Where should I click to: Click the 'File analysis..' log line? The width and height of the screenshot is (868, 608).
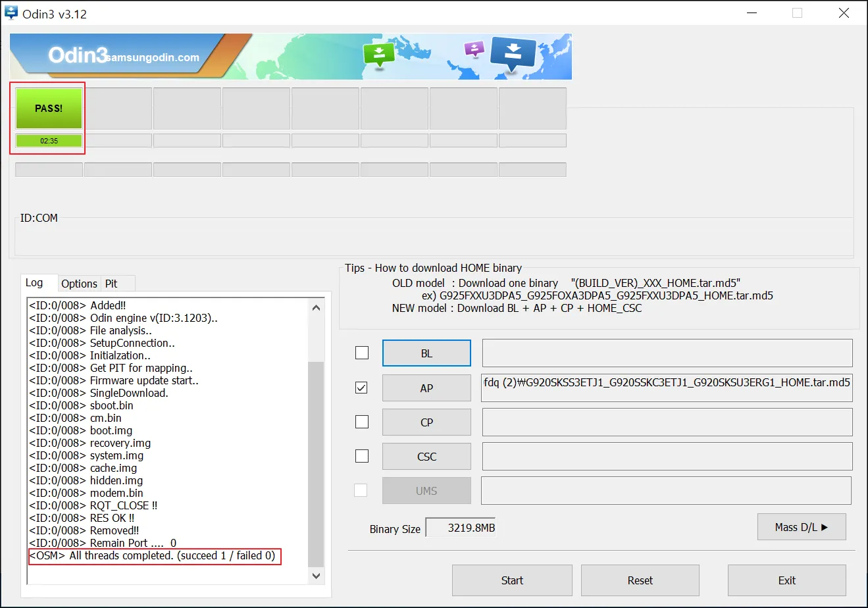(x=90, y=330)
